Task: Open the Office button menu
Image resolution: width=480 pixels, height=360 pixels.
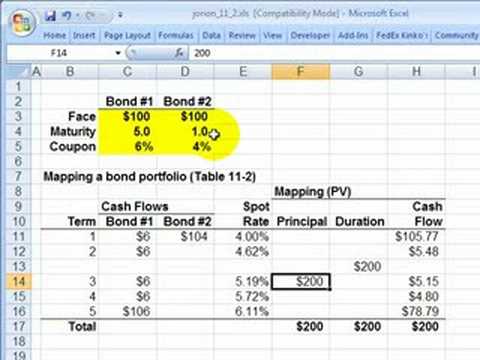Action: (x=22, y=23)
